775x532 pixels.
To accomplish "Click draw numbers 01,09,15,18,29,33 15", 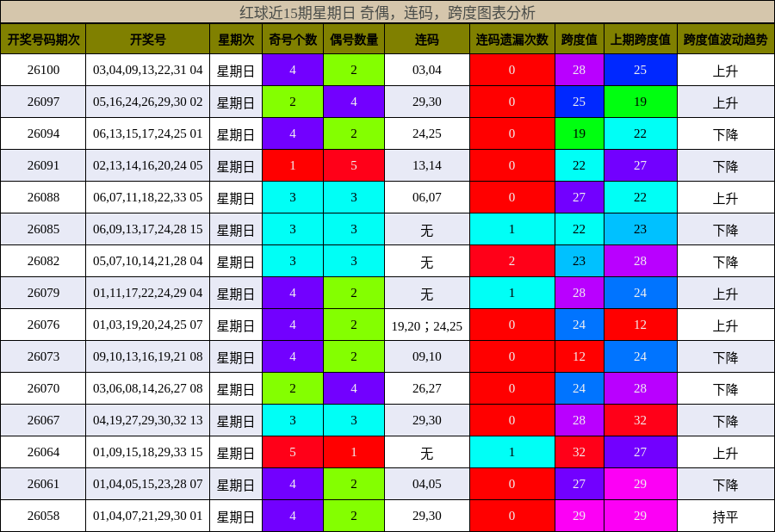I will [148, 453].
